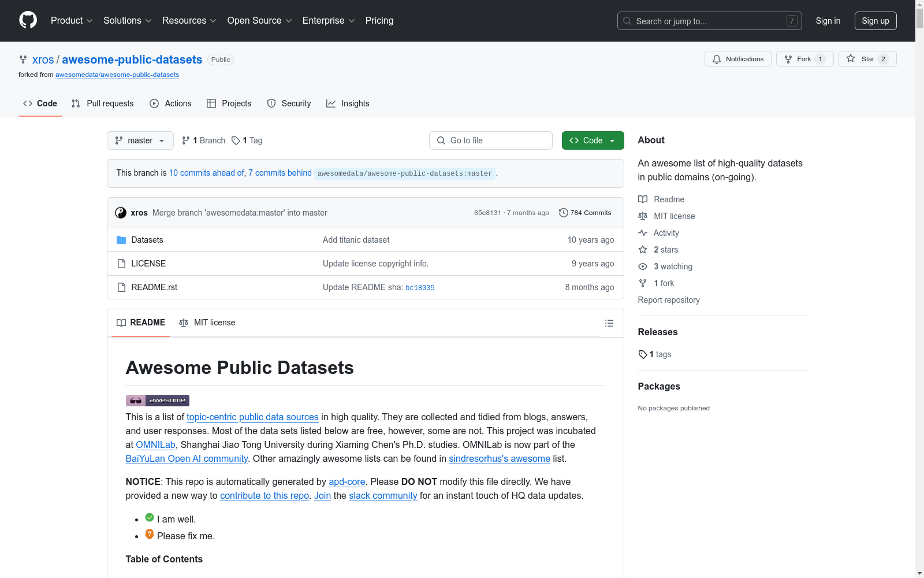Click the Datasets folder icon
Viewport: 924px width, 578px height.
click(x=121, y=240)
